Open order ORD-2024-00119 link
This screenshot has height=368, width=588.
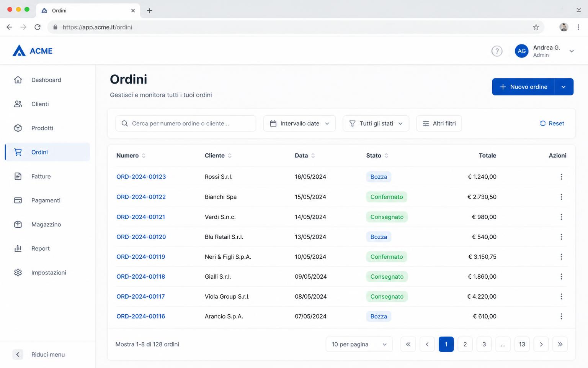(140, 257)
